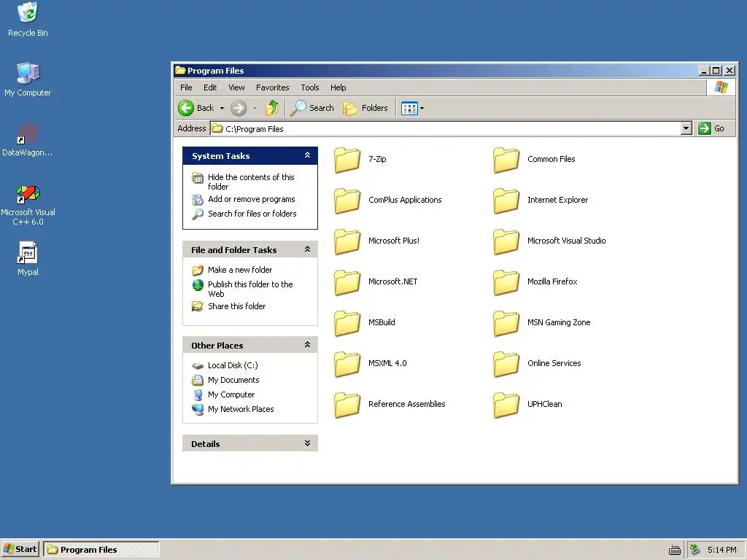Open the Favorites menu

click(x=273, y=87)
